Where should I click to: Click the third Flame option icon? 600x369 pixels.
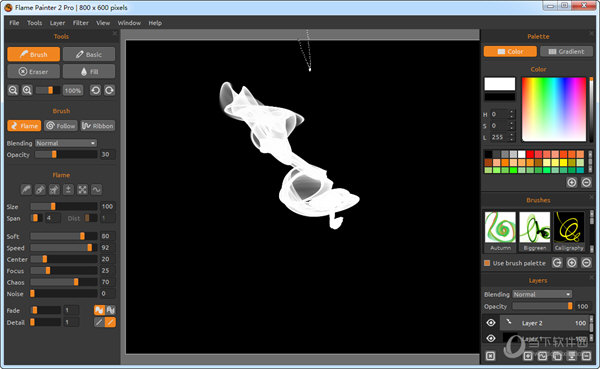[x=54, y=189]
